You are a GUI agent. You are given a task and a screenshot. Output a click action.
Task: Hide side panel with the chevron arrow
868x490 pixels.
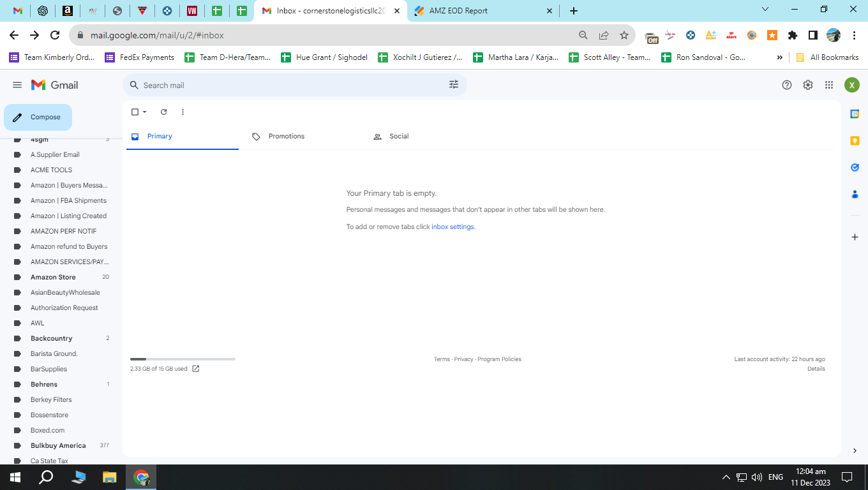tap(855, 450)
